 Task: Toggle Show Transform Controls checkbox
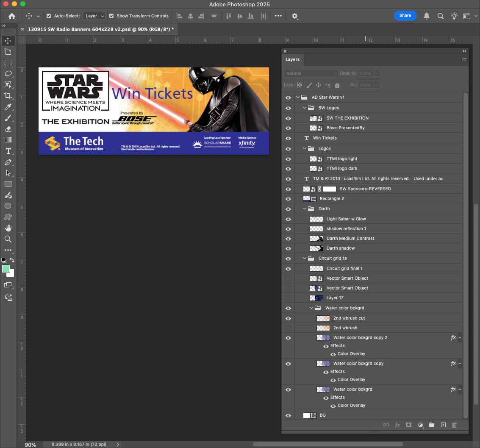(111, 16)
